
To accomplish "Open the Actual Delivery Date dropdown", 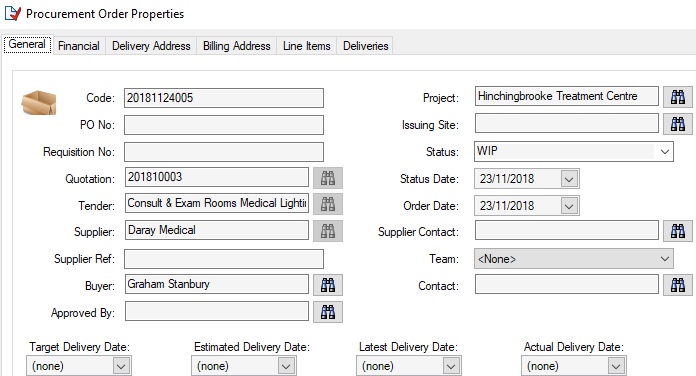I will click(616, 366).
